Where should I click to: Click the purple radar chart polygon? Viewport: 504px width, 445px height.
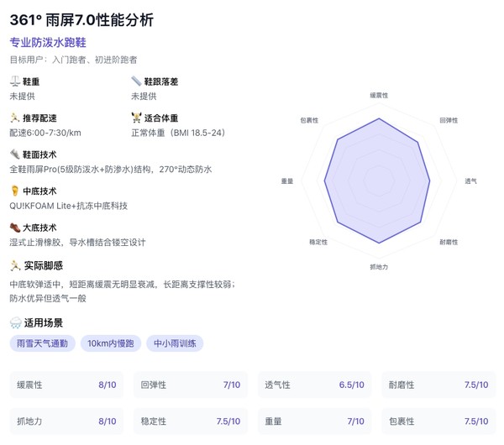click(x=378, y=181)
